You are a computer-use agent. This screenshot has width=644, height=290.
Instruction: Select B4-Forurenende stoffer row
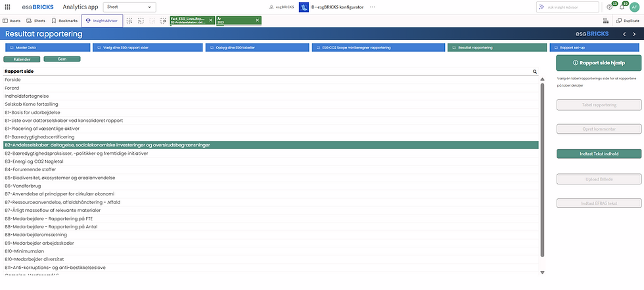(271, 169)
